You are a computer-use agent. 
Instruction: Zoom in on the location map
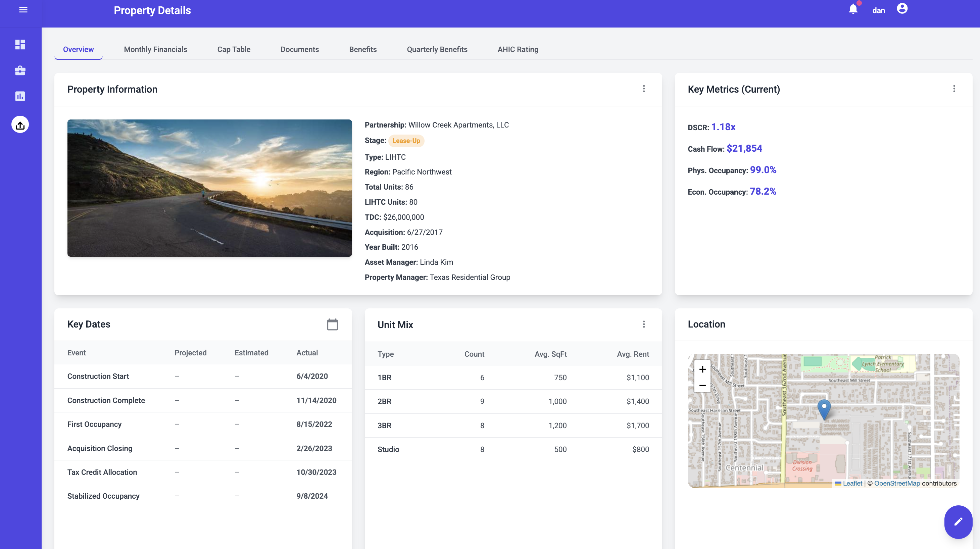(702, 369)
